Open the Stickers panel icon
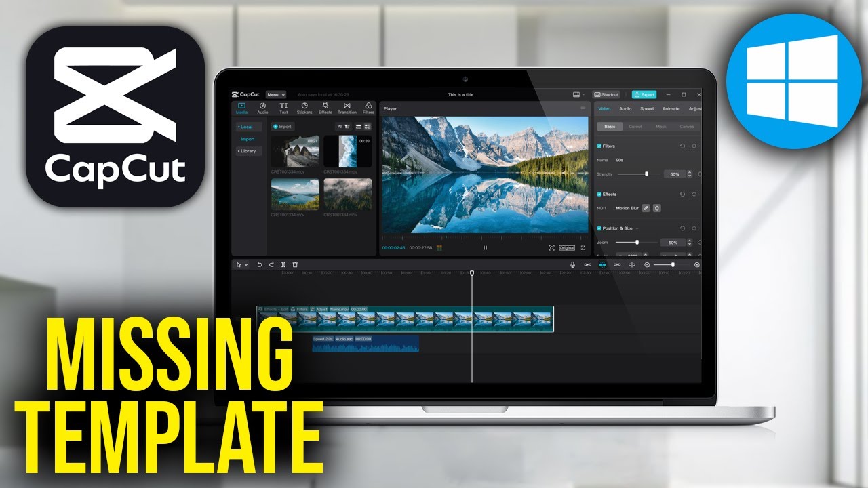The image size is (868, 488). [x=304, y=108]
